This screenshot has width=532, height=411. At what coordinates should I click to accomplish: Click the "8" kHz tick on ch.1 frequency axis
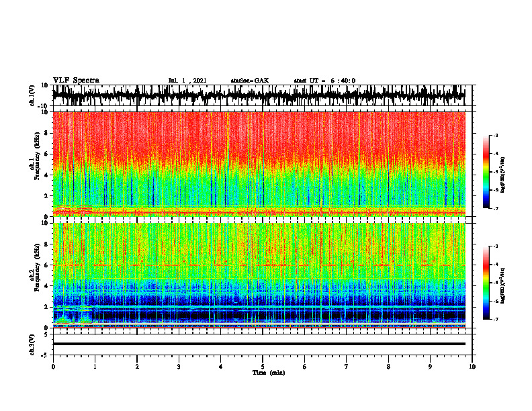46,133
